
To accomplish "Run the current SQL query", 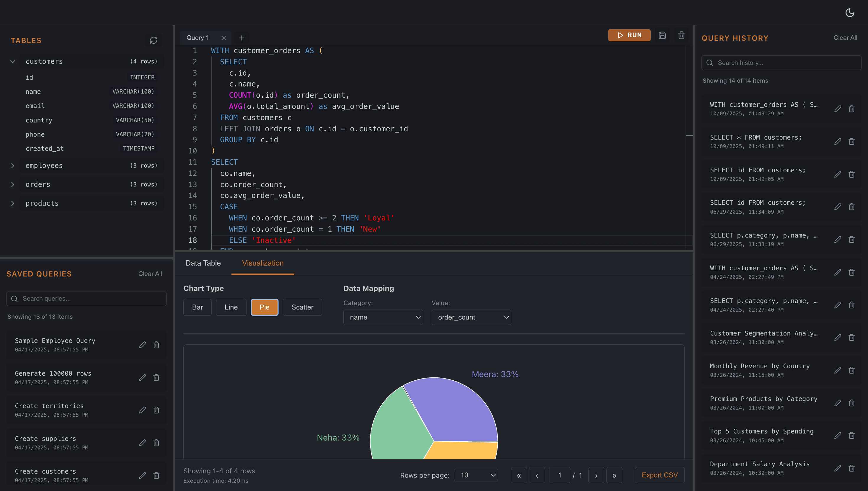I will pyautogui.click(x=629, y=35).
